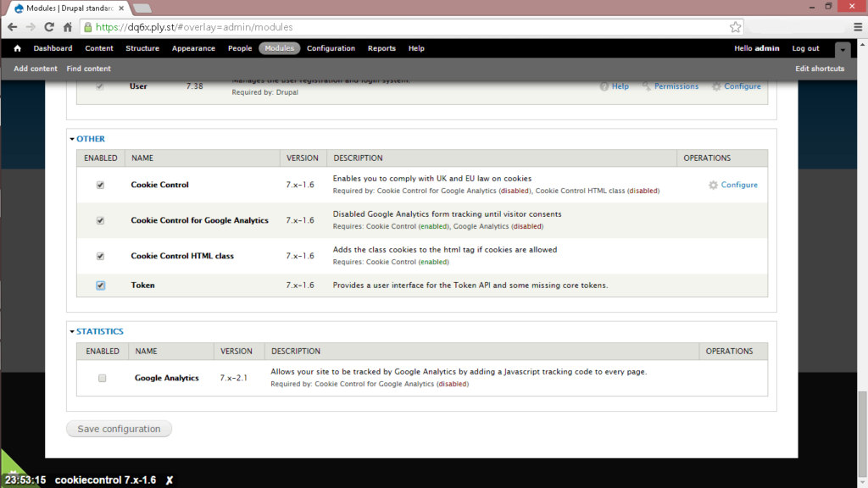Collapse the STATISTICS module group
This screenshot has width=868, height=488.
[x=100, y=331]
